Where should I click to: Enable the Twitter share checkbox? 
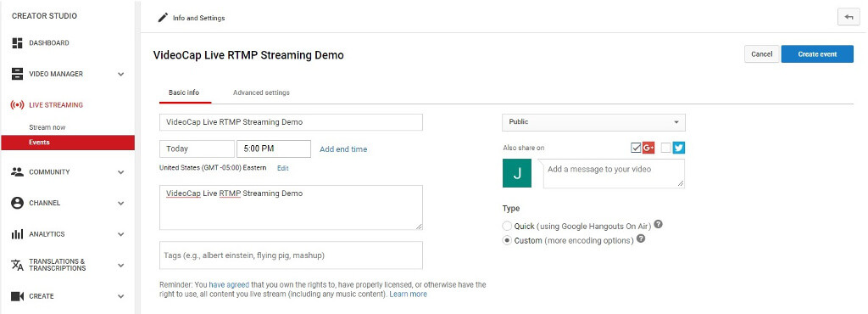coord(666,148)
